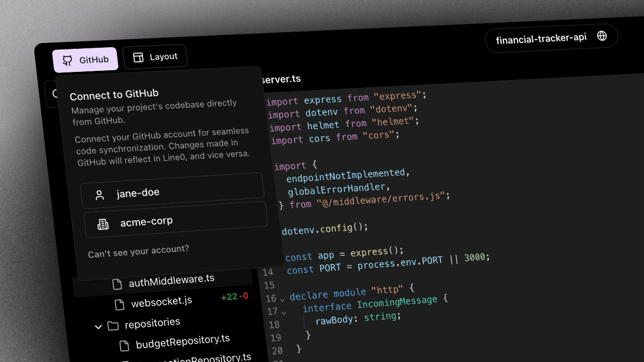644x362 pixels.
Task: Click the globe icon beside financial-tracker-api
Action: pos(602,36)
